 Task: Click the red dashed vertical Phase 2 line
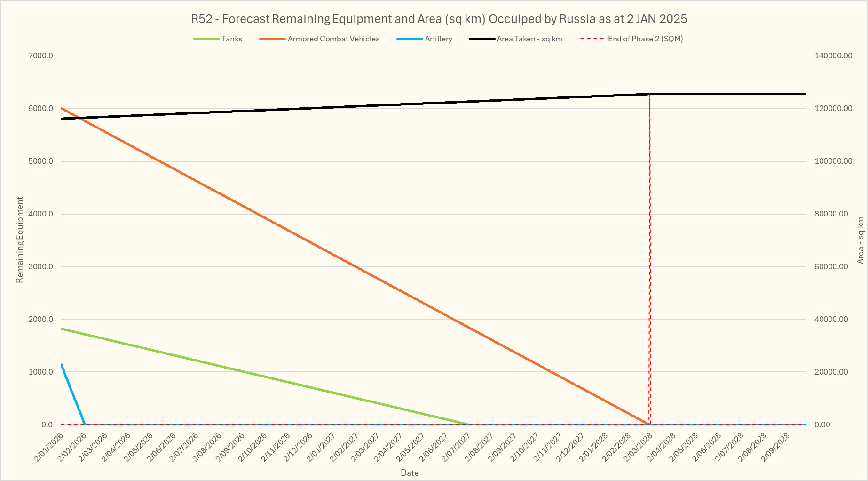pos(650,259)
